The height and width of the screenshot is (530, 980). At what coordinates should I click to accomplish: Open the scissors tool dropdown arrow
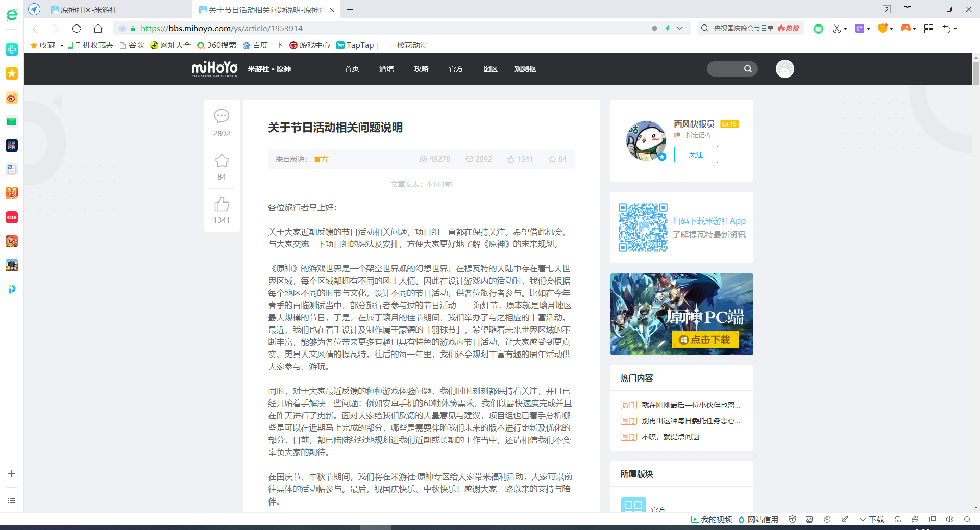tap(845, 29)
